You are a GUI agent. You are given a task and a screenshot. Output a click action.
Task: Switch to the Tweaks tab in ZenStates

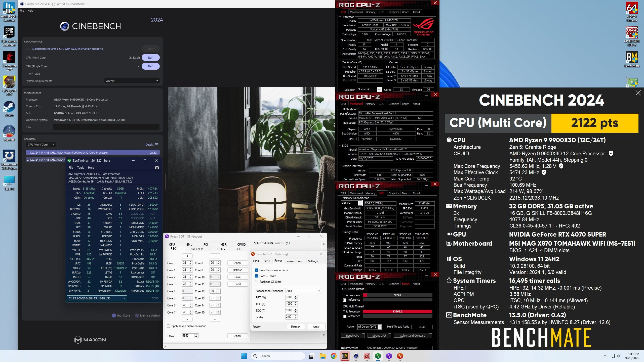pyautogui.click(x=290, y=261)
